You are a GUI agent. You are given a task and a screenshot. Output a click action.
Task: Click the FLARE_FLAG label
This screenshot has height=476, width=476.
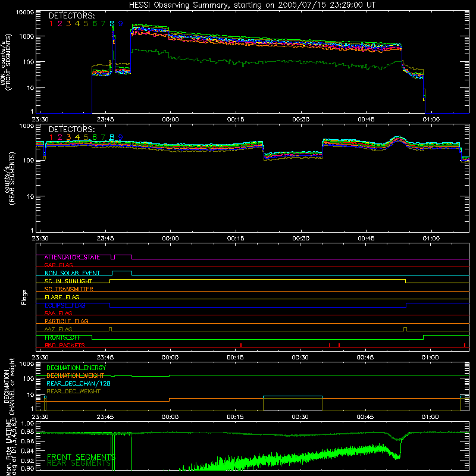point(62,297)
